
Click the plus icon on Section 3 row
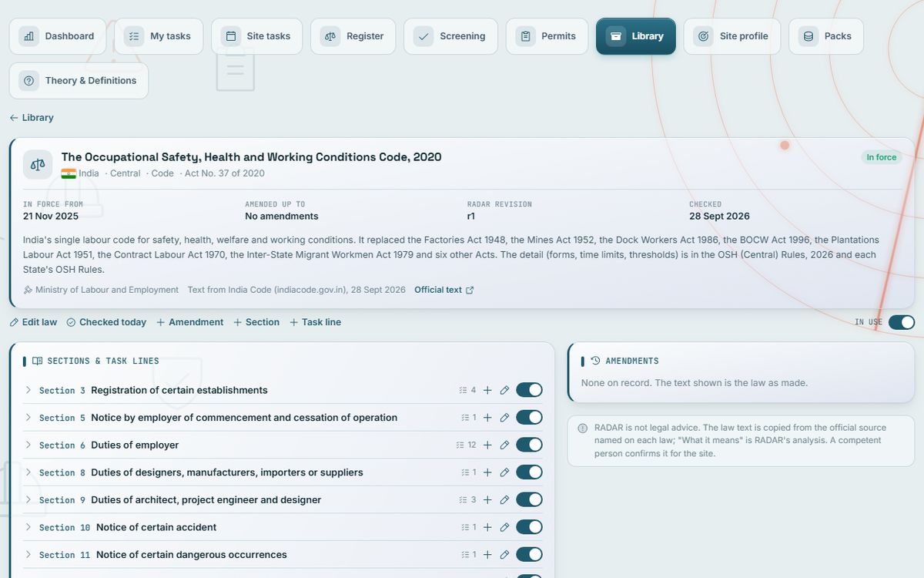487,390
